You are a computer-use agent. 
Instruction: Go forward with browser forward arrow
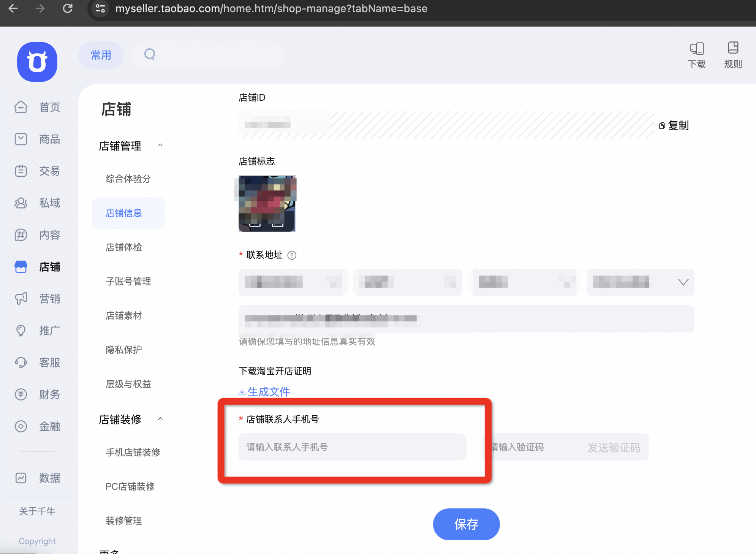pos(40,8)
